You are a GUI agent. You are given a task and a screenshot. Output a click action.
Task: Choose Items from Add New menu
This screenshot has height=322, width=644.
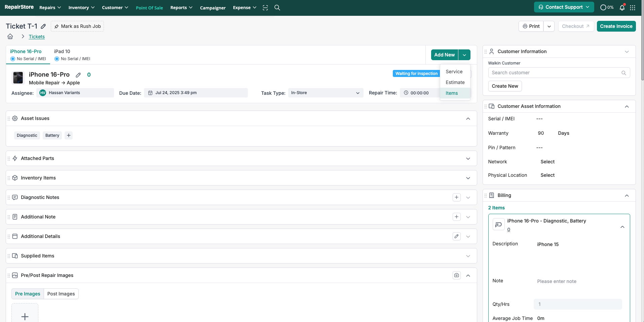(x=452, y=93)
